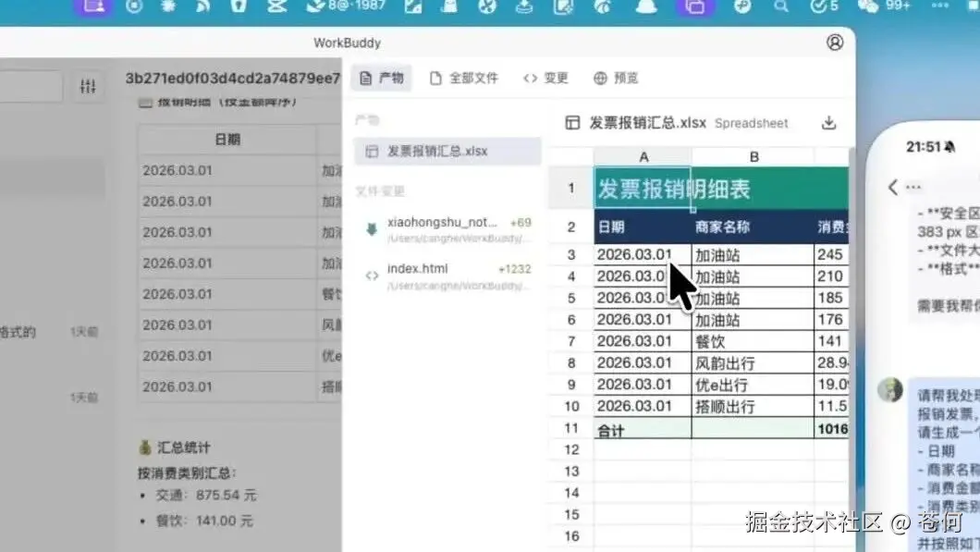Click the 日期 header cell in spreadsheet
The height and width of the screenshot is (552, 980).
(643, 227)
